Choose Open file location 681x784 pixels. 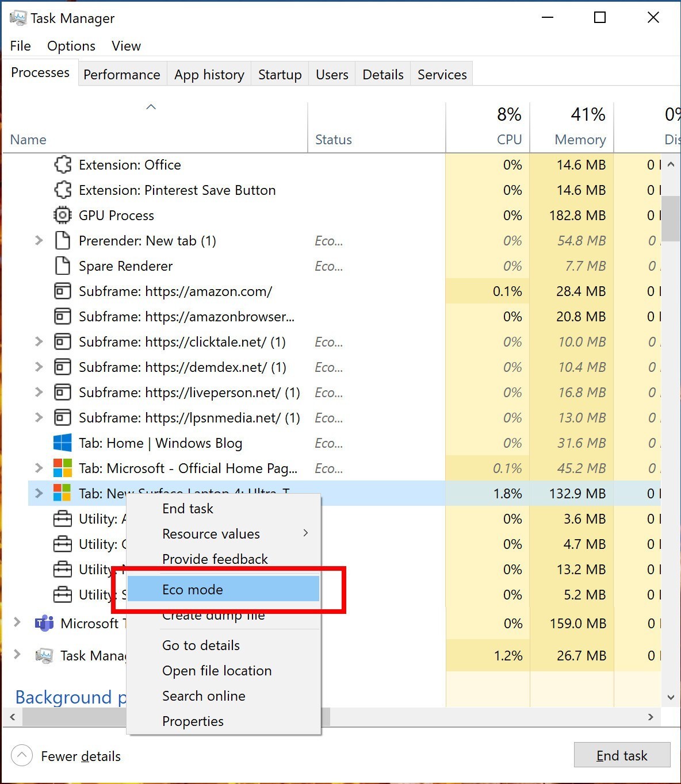(x=223, y=671)
